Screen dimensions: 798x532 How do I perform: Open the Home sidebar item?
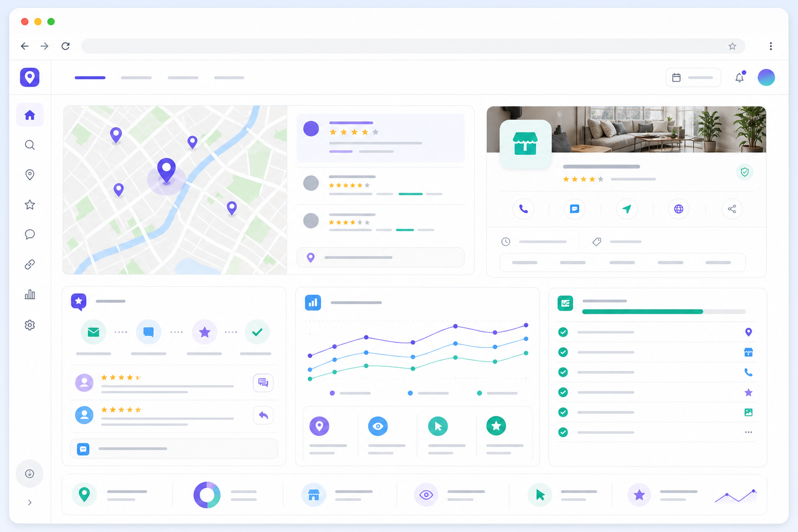pyautogui.click(x=30, y=115)
